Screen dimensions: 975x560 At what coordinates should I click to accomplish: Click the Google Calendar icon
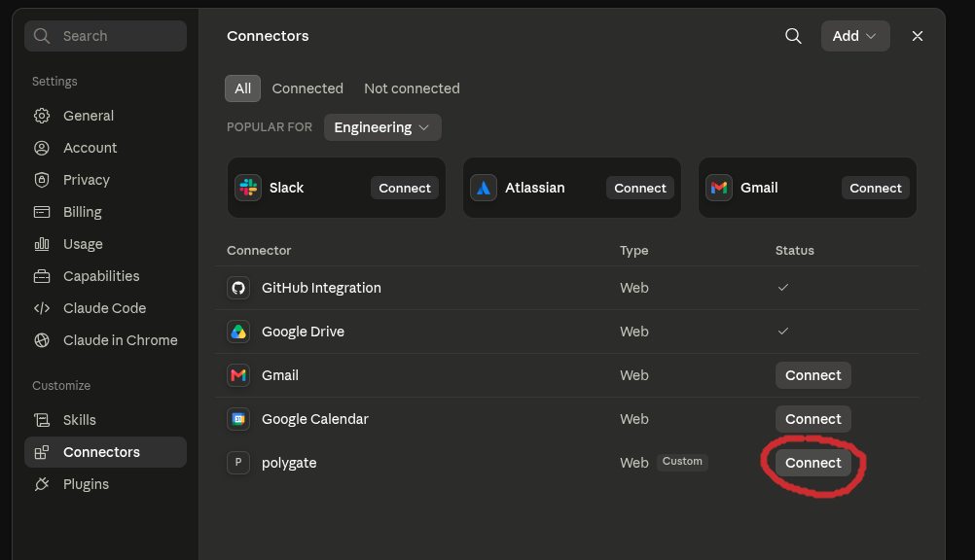click(238, 419)
